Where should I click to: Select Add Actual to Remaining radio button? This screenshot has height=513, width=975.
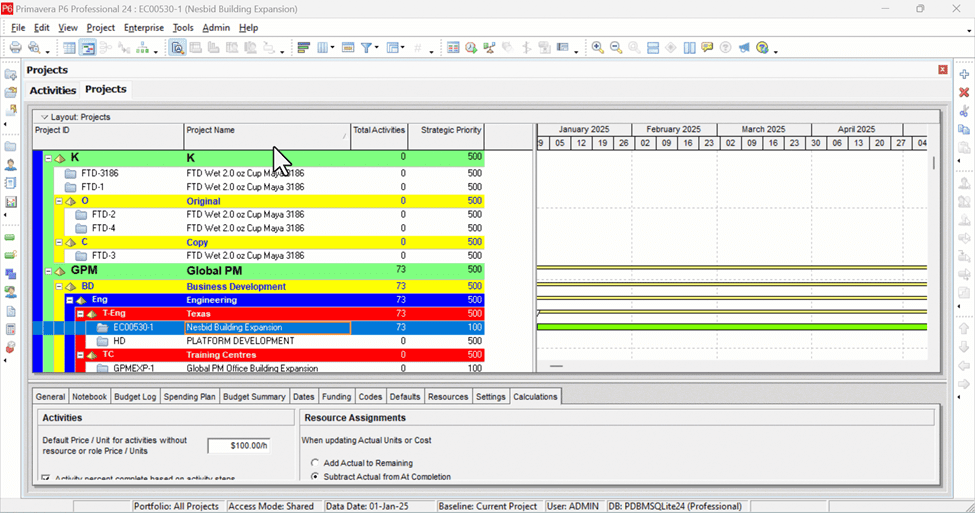click(x=315, y=463)
